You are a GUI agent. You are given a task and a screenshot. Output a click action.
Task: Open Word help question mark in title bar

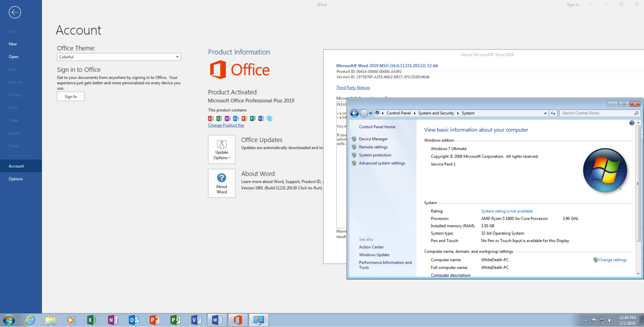(x=590, y=5)
